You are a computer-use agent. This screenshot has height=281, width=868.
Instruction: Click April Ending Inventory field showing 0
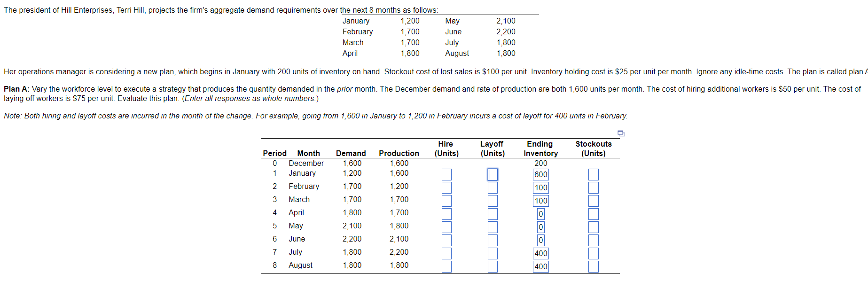point(541,214)
